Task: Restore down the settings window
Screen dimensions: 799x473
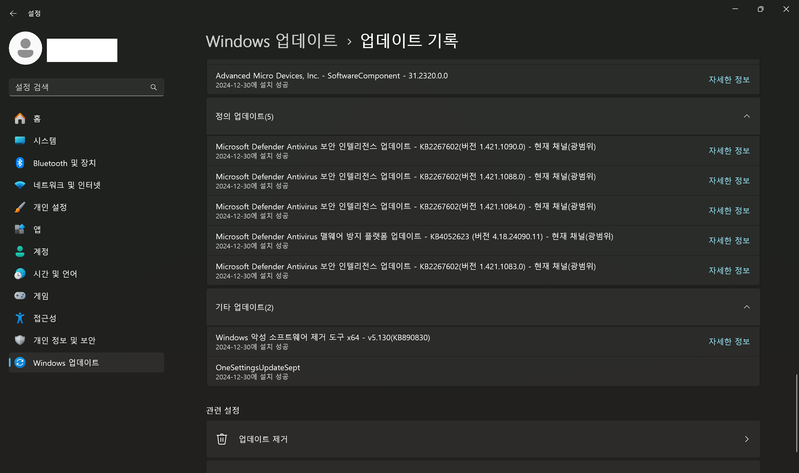Action: coord(760,9)
